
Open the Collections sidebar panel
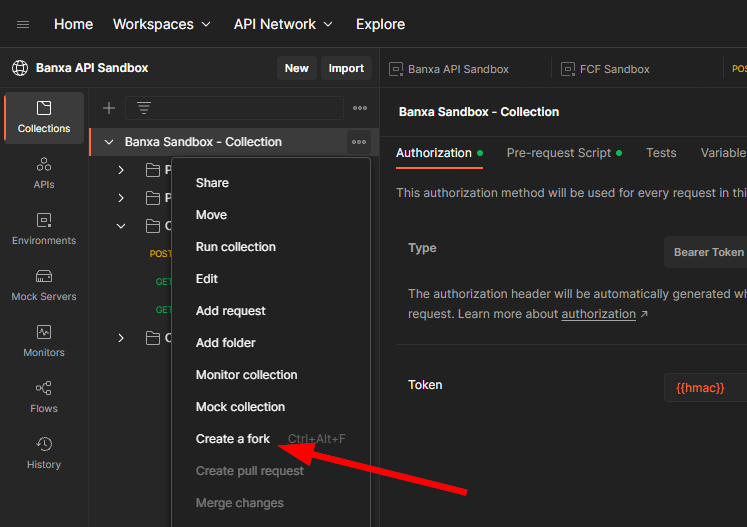pyautogui.click(x=44, y=117)
